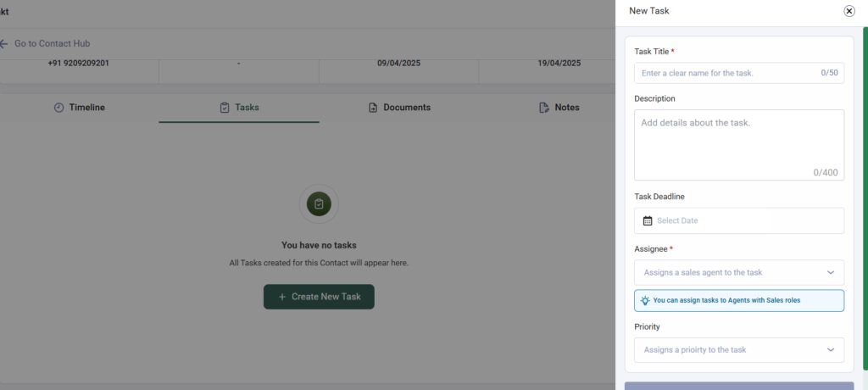Click the clipboard icon above 'You have no tasks'
Viewport: 868px width, 390px height.
click(319, 204)
